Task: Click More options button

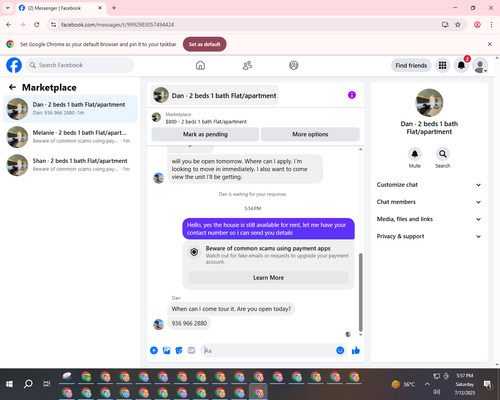Action: click(310, 134)
